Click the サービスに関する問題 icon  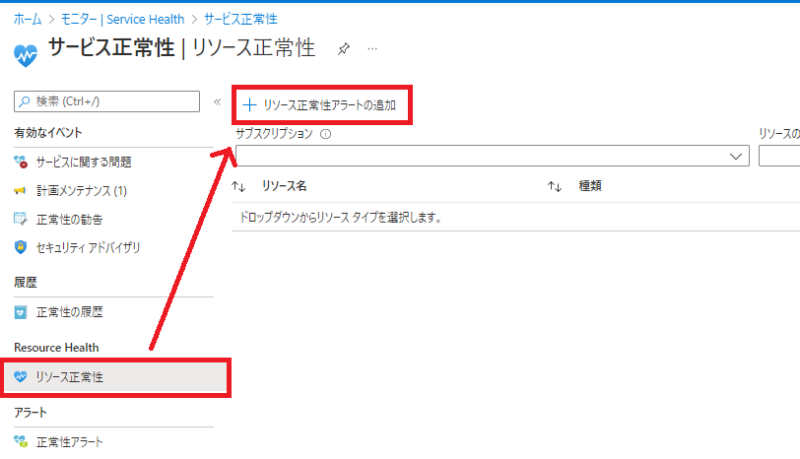pos(20,162)
